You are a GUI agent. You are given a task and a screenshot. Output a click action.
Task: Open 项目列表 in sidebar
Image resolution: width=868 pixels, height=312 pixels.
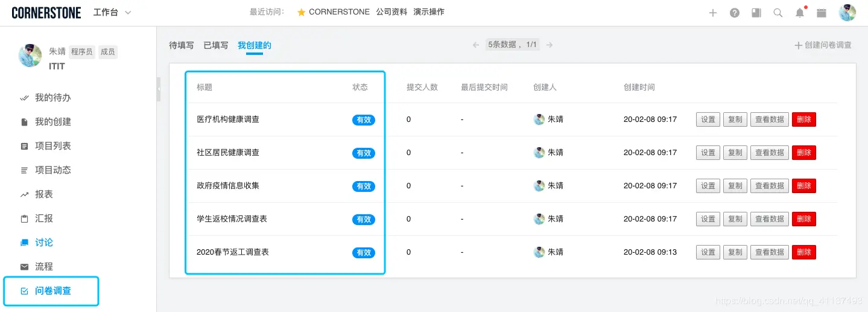click(x=52, y=146)
